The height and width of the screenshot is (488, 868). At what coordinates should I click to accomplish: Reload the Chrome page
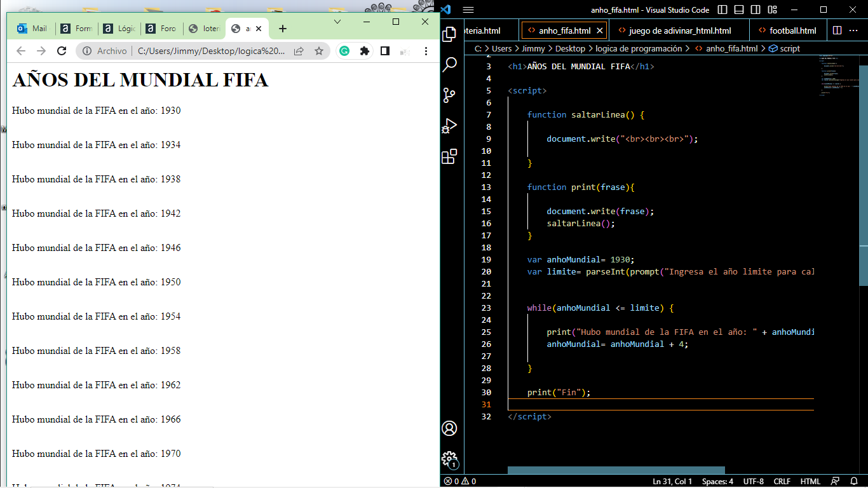pos(62,51)
